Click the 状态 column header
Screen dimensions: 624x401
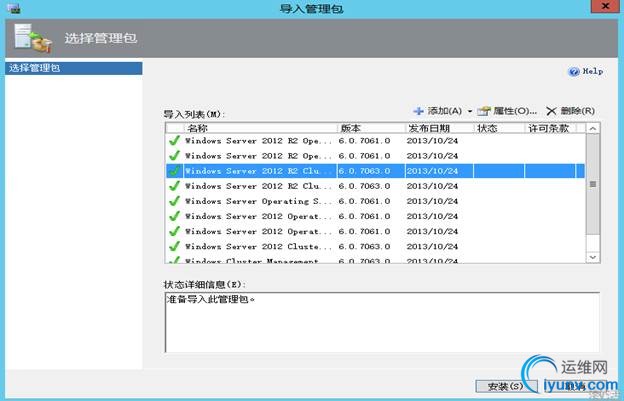tap(499, 128)
